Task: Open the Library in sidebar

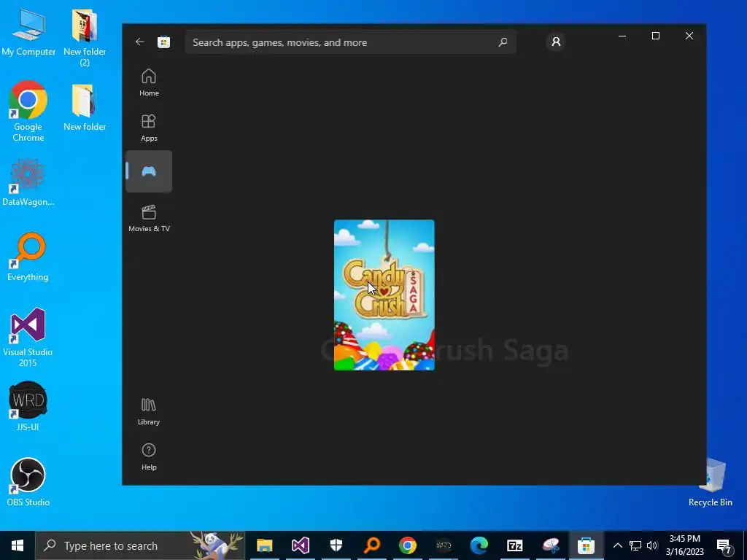Action: point(149,411)
